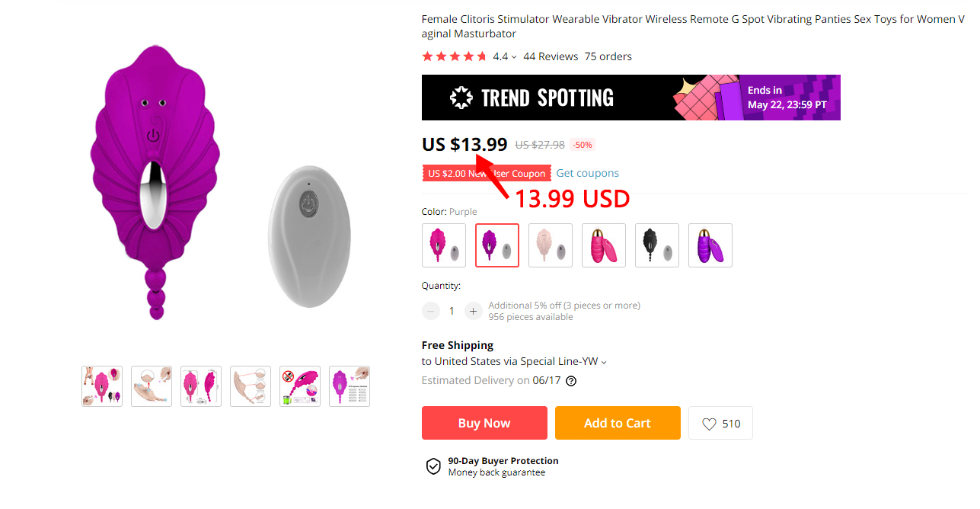Click the Buy Now button
The image size is (980, 509).
point(484,423)
